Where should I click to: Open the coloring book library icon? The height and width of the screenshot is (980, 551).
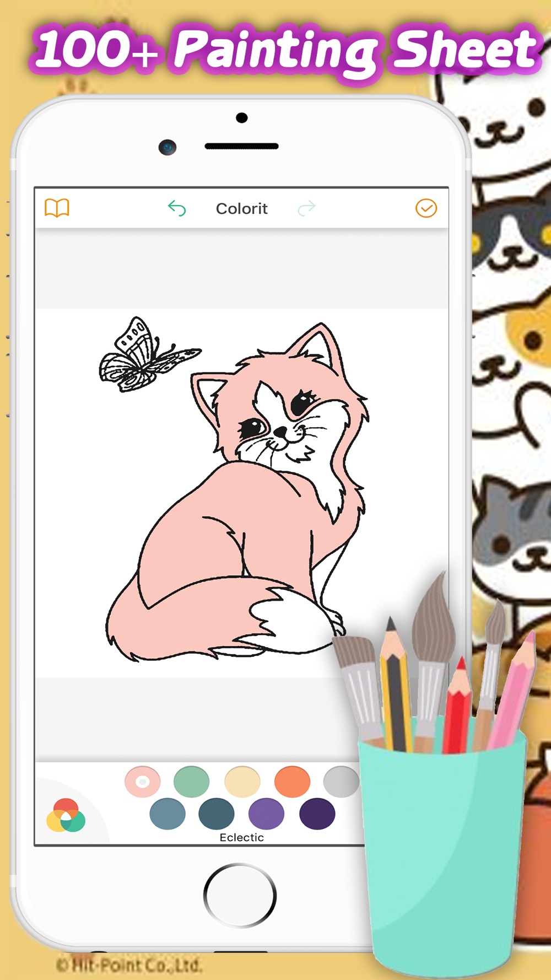coord(57,208)
